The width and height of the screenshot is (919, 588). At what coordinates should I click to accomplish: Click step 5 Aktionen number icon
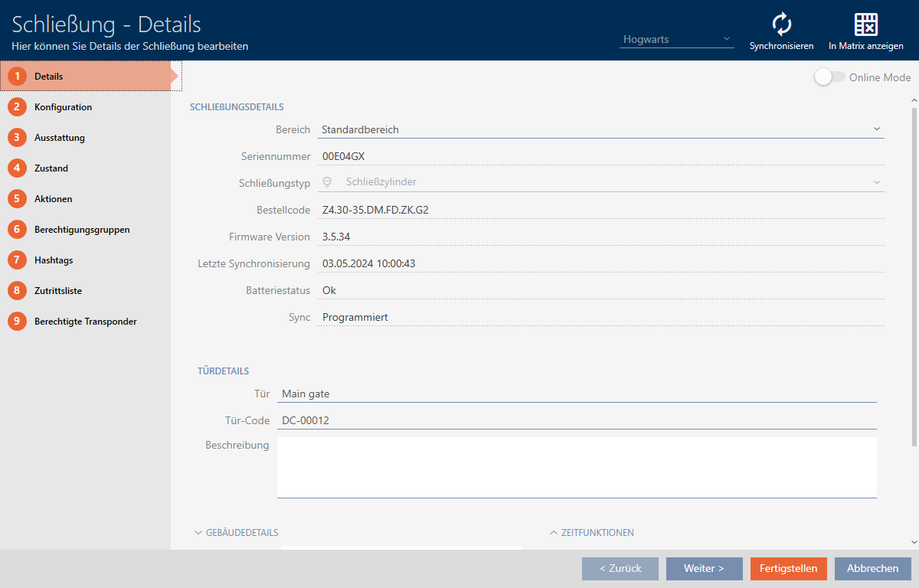point(17,199)
